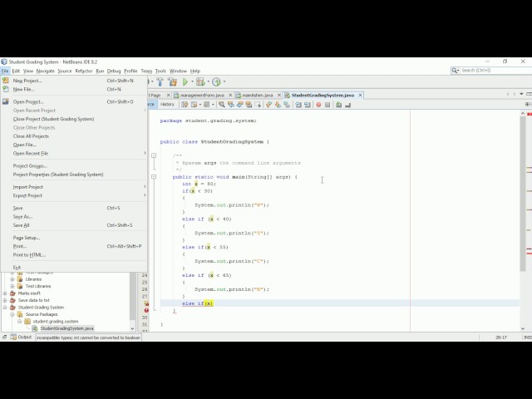Open the Tools menu
The image size is (532, 399).
(x=160, y=71)
